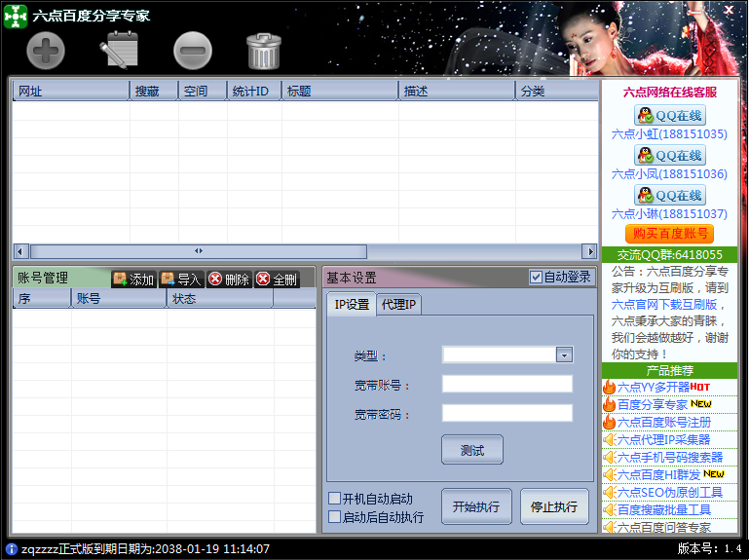Close the application window

[x=729, y=10]
